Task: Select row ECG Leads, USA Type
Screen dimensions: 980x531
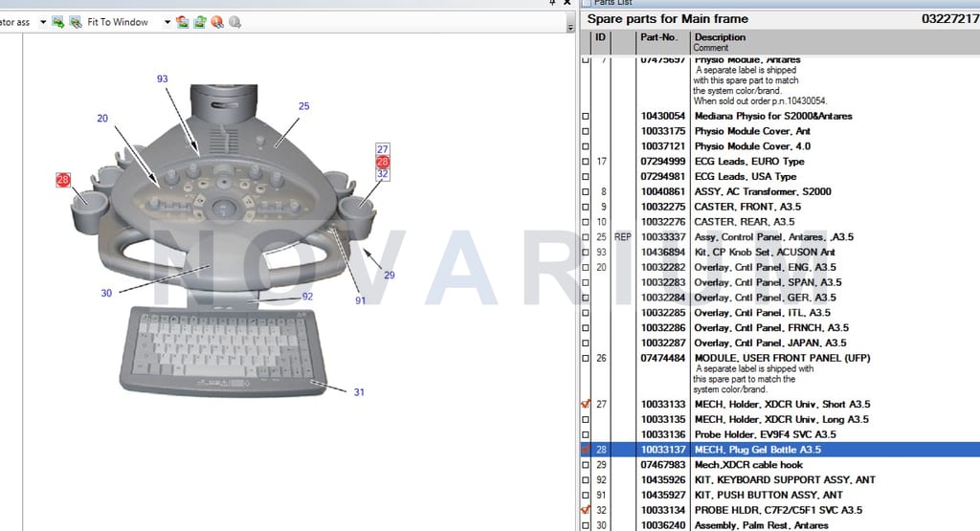Action: tap(780, 176)
